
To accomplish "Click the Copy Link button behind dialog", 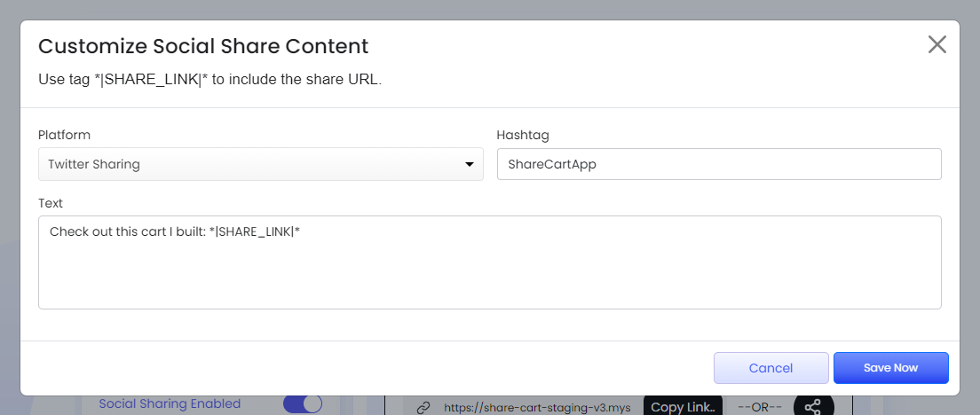I will click(x=683, y=406).
